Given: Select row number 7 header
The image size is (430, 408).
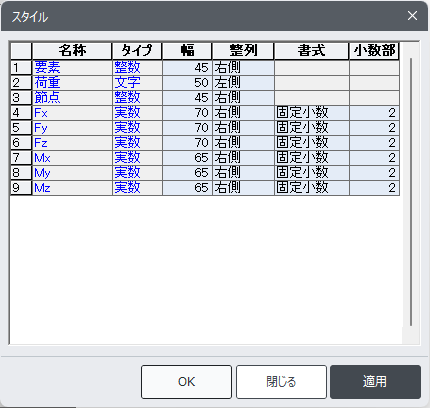Looking at the screenshot, I should point(21,158).
